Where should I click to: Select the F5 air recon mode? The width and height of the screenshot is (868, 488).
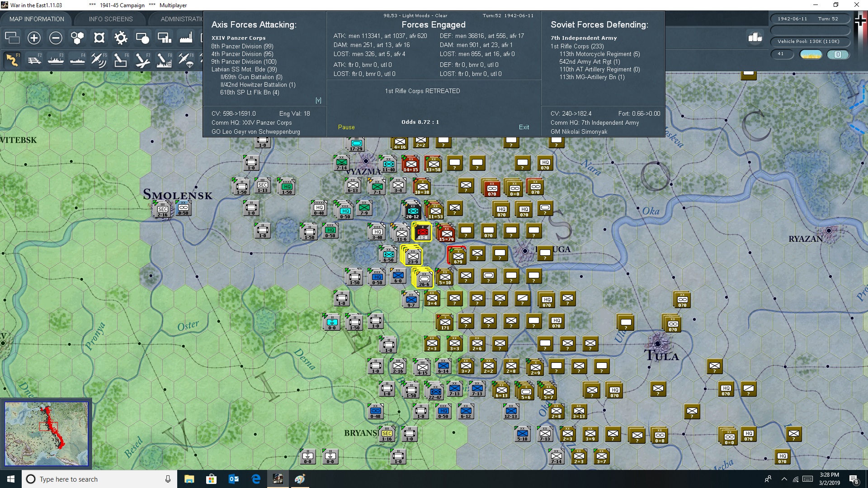99,60
